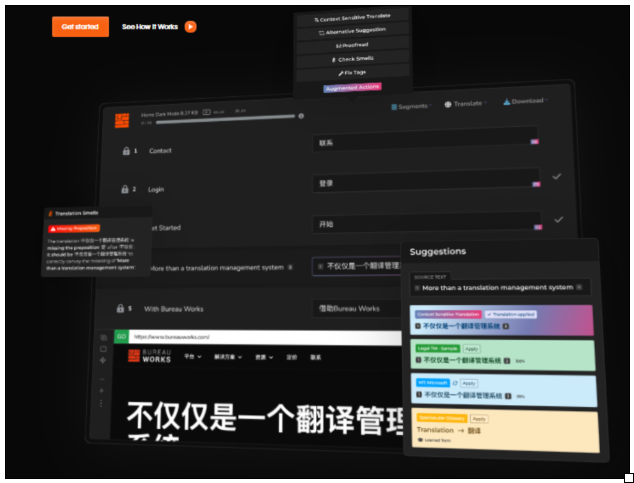Click the orange Get started button

click(x=80, y=27)
